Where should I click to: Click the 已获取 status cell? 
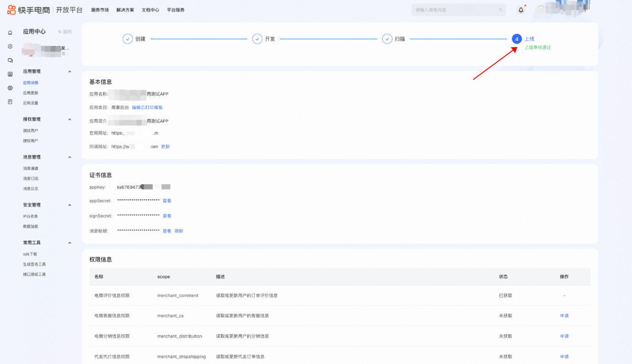(506, 296)
